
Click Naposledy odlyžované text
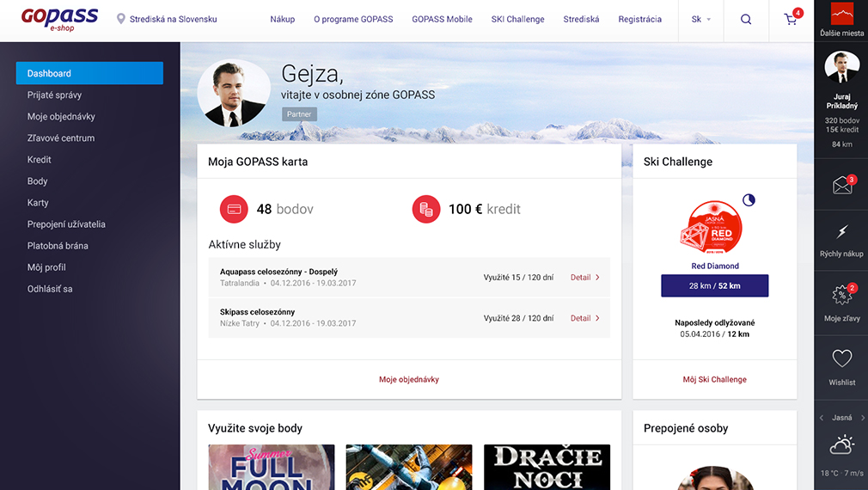[715, 322]
